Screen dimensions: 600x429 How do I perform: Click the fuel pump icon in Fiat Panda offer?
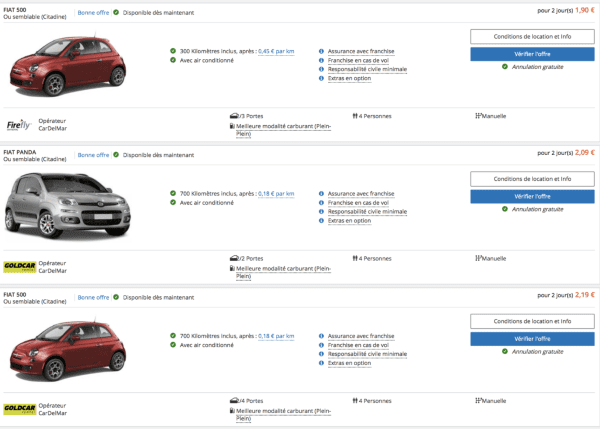pyautogui.click(x=232, y=268)
